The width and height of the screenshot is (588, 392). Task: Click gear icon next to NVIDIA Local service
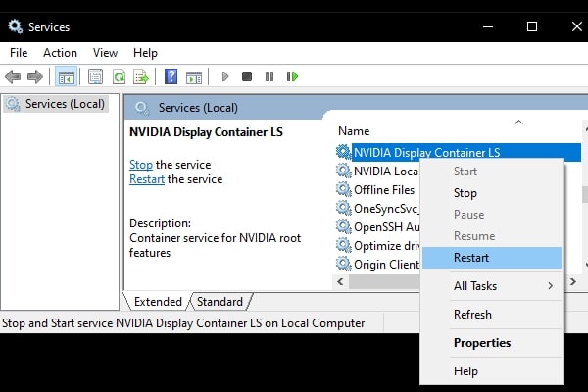coord(344,171)
